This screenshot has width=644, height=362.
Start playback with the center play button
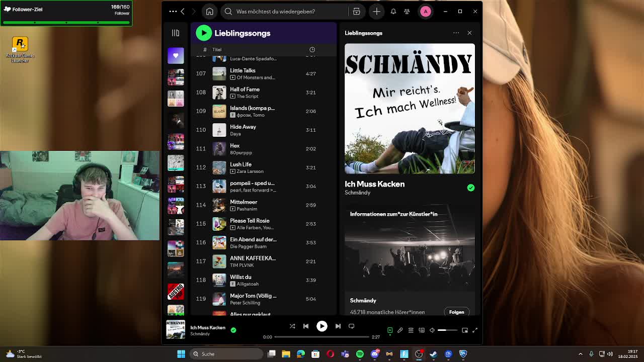(321, 326)
